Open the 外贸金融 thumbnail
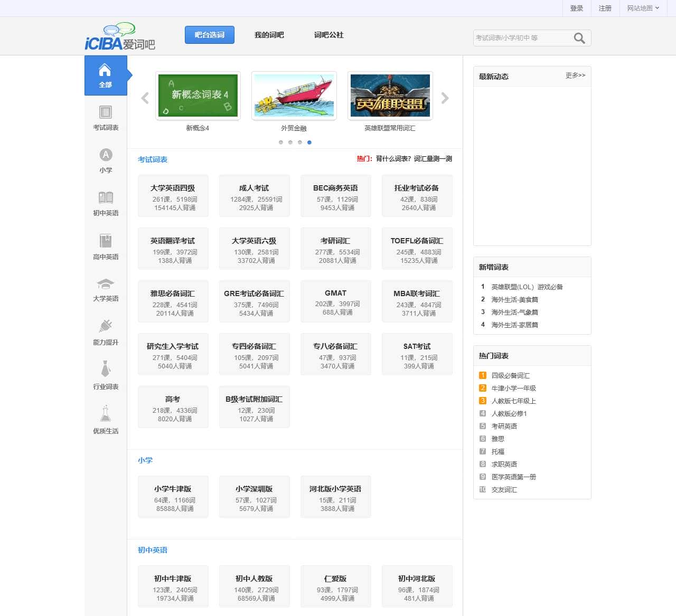 [x=294, y=96]
